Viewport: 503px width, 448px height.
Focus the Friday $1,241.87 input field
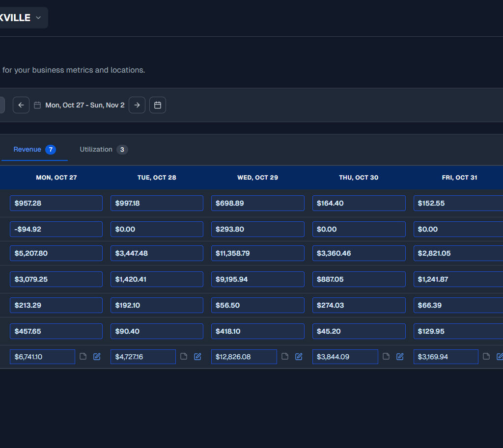[458, 279]
